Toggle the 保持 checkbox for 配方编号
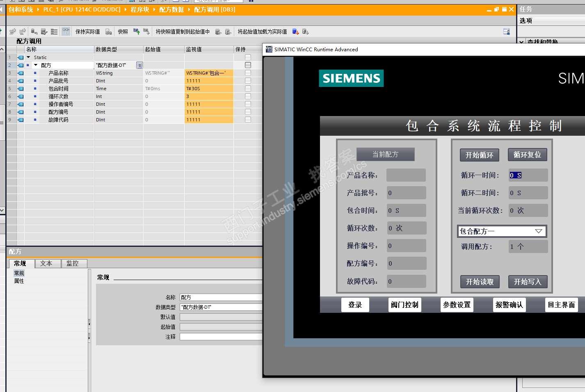This screenshot has width=585, height=392. pyautogui.click(x=248, y=112)
